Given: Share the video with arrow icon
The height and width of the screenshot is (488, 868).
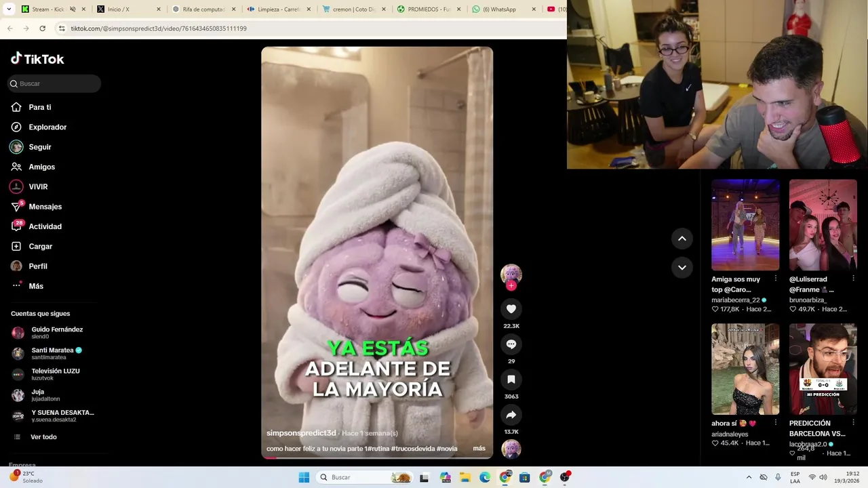Looking at the screenshot, I should (511, 415).
